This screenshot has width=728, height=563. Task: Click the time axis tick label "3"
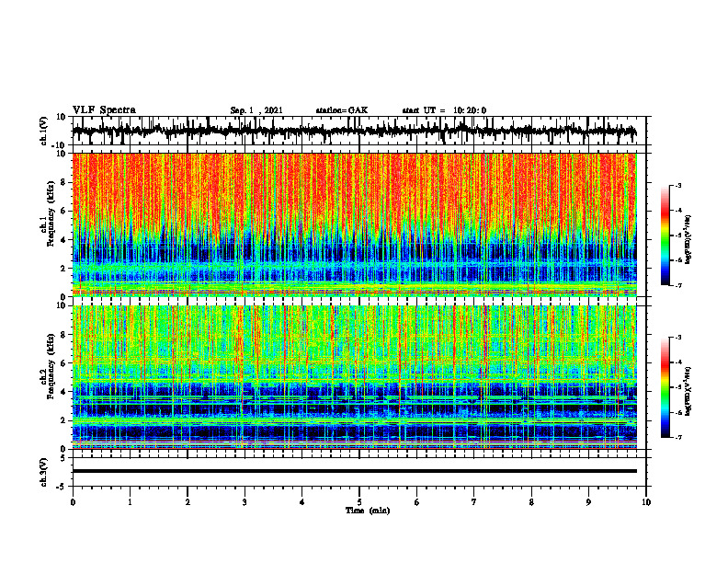coord(245,502)
